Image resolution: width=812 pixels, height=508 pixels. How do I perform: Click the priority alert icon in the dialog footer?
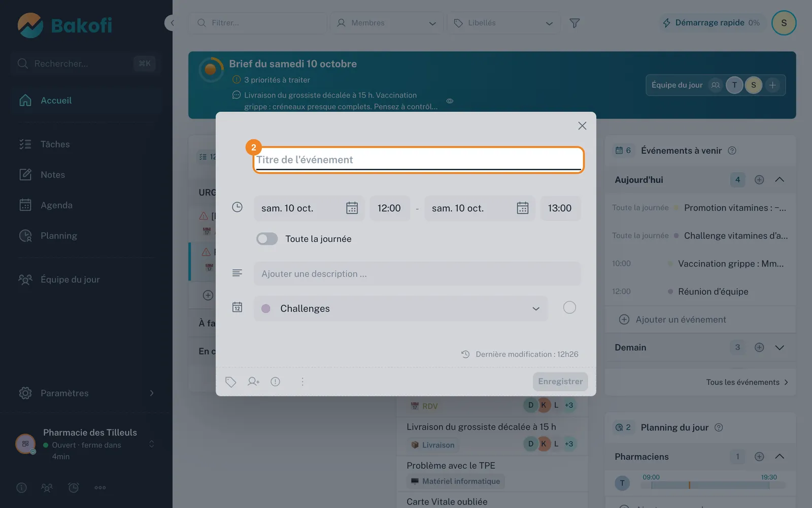tap(276, 382)
